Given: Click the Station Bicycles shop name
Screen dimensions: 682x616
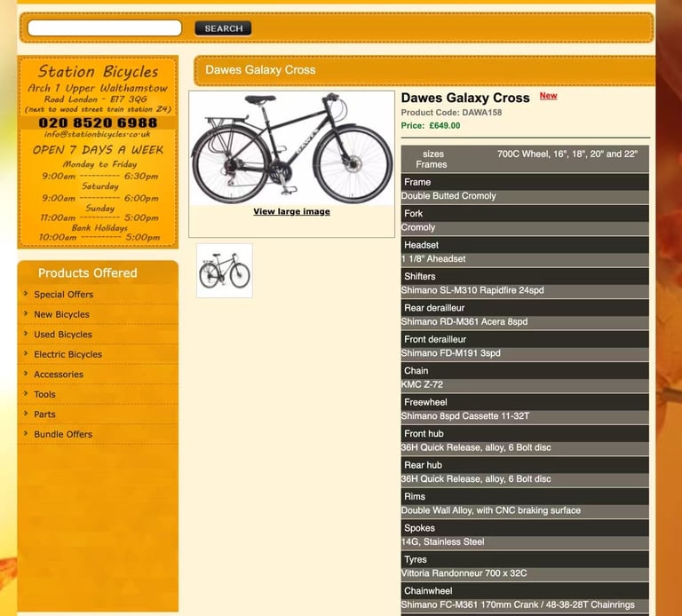Looking at the screenshot, I should [x=98, y=71].
